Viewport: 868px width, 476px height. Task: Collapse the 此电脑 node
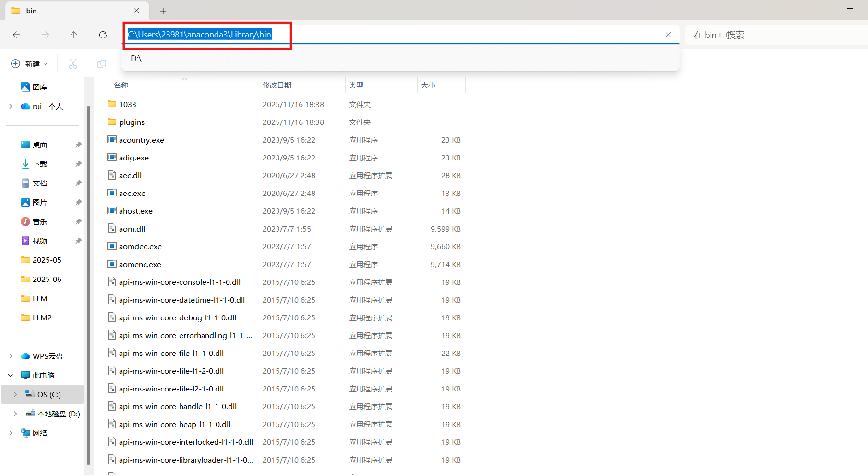pyautogui.click(x=11, y=375)
